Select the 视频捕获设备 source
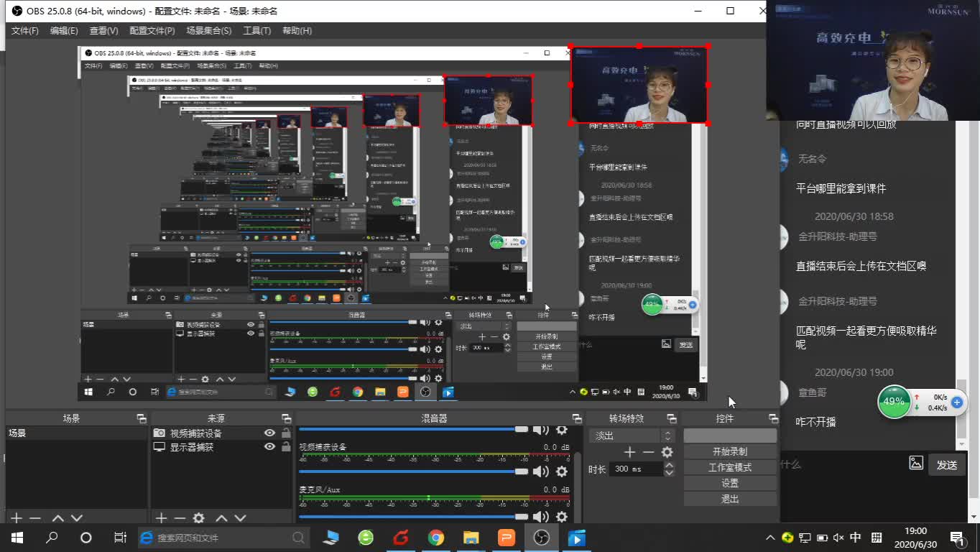The height and width of the screenshot is (552, 980). pos(195,433)
